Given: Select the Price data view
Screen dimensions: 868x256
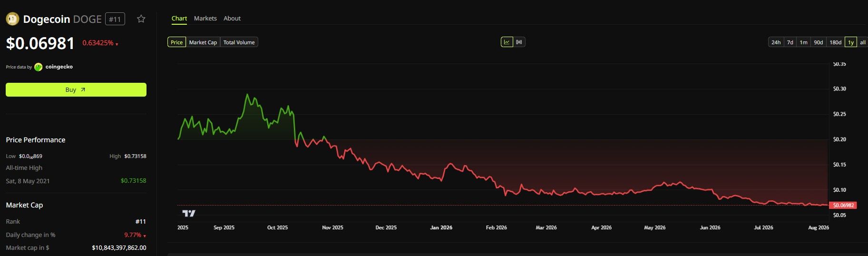Looking at the screenshot, I should pos(176,42).
